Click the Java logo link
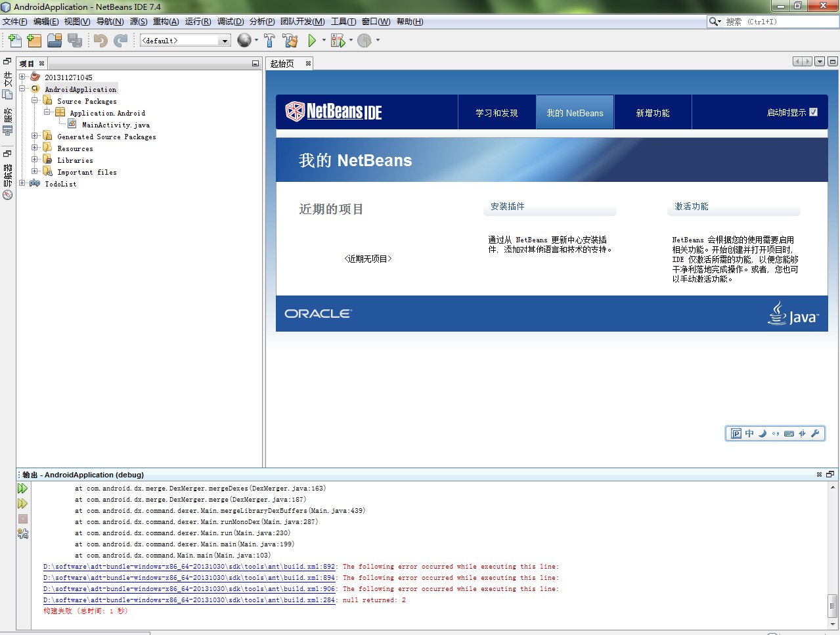The width and height of the screenshot is (840, 635). [793, 314]
